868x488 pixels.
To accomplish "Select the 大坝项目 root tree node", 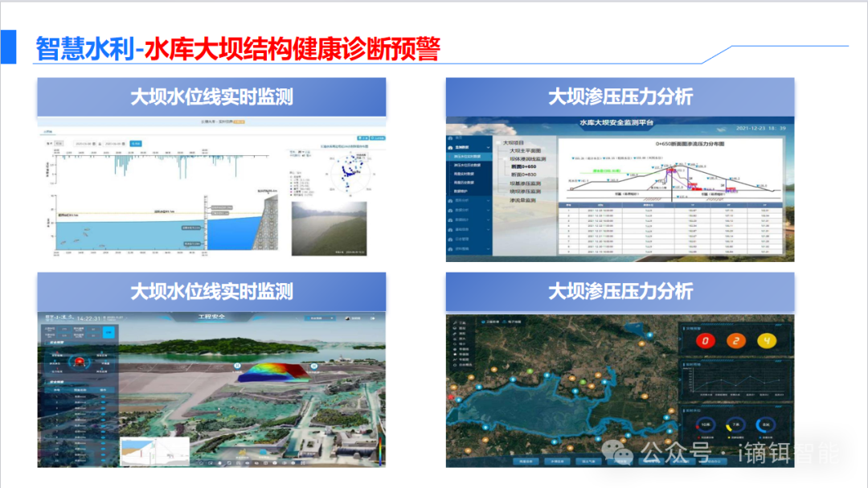I will (513, 142).
